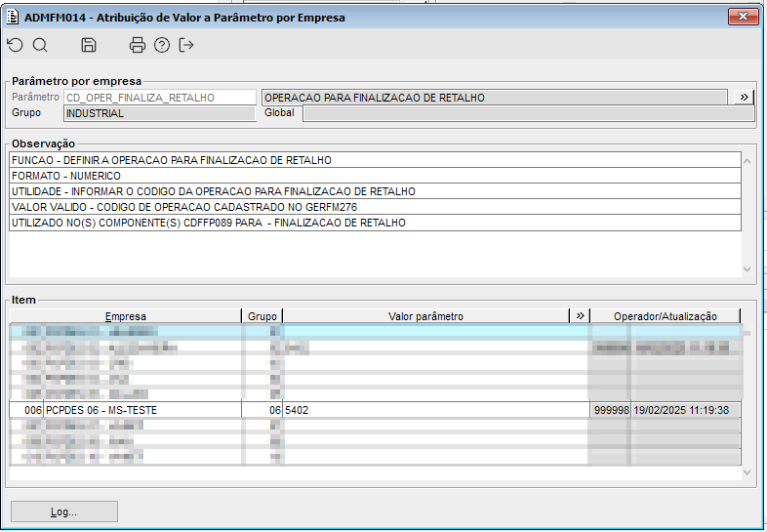Click the Empresa column header
767x532 pixels.
[126, 316]
